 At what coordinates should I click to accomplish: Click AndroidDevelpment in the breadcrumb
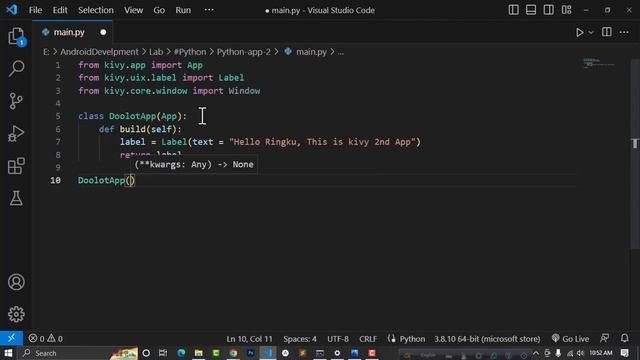(x=99, y=52)
